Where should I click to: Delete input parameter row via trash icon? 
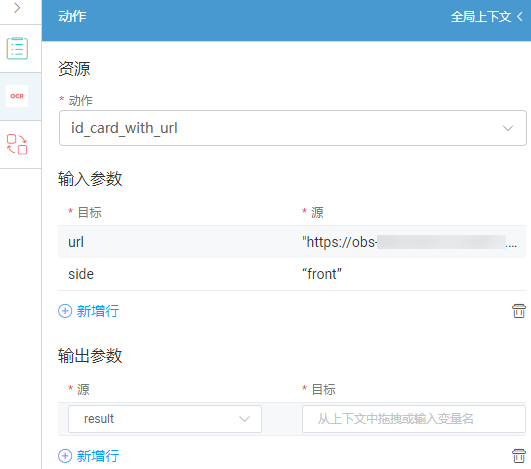pyautogui.click(x=518, y=311)
